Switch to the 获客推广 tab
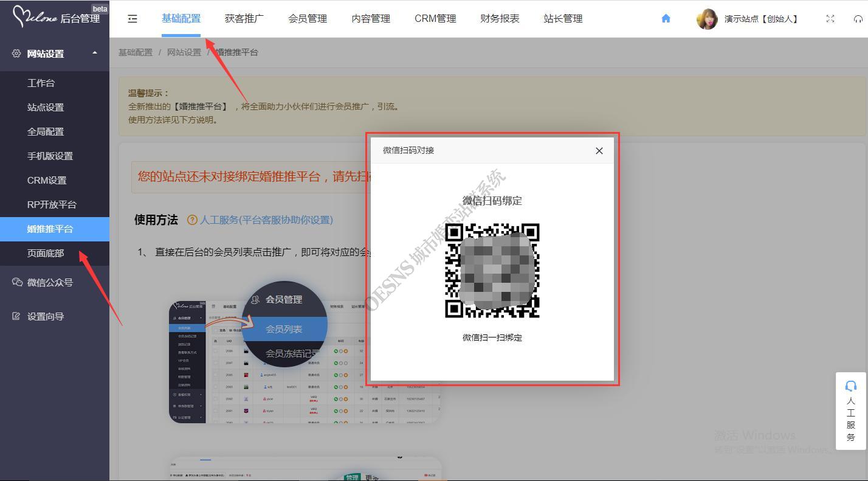Image resolution: width=868 pixels, height=481 pixels. point(244,18)
